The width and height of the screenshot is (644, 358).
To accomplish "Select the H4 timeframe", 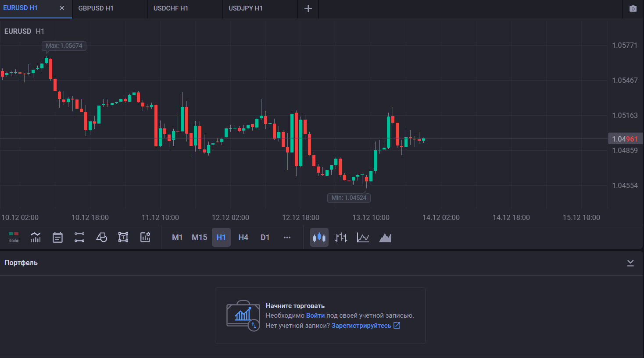I will pos(243,237).
